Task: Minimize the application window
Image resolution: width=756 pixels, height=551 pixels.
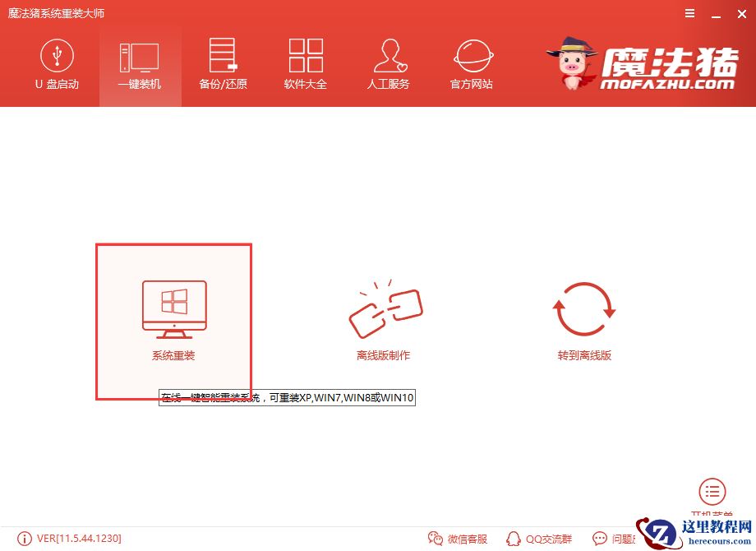Action: (x=714, y=13)
